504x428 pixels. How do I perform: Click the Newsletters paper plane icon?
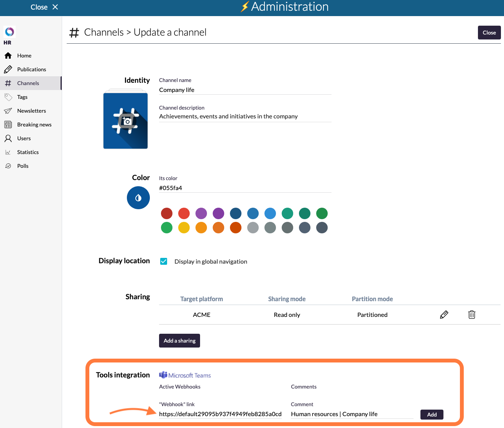8,111
